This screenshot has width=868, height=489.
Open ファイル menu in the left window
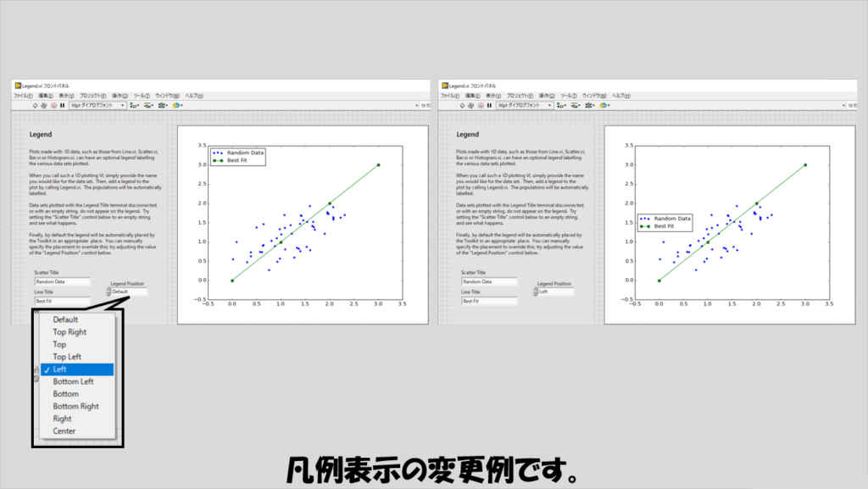(x=23, y=96)
